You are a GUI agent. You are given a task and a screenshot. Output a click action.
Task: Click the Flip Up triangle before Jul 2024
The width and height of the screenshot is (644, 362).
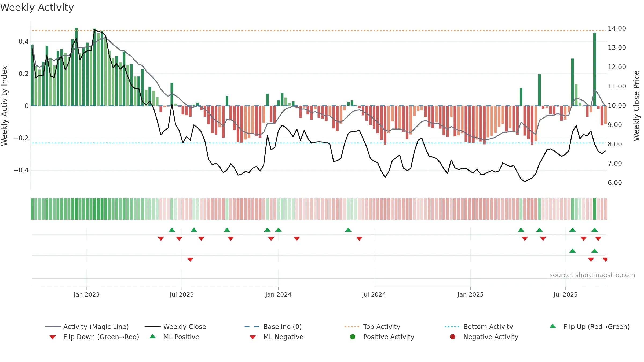[348, 230]
